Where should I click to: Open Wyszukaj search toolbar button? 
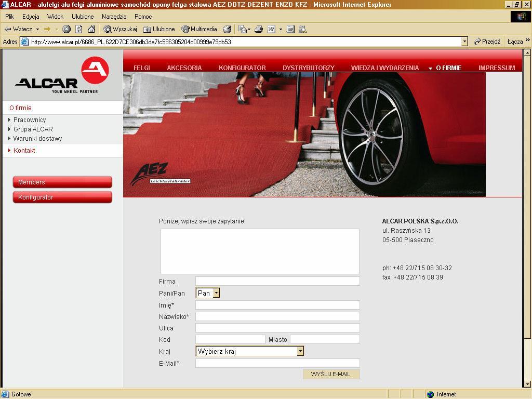120,29
